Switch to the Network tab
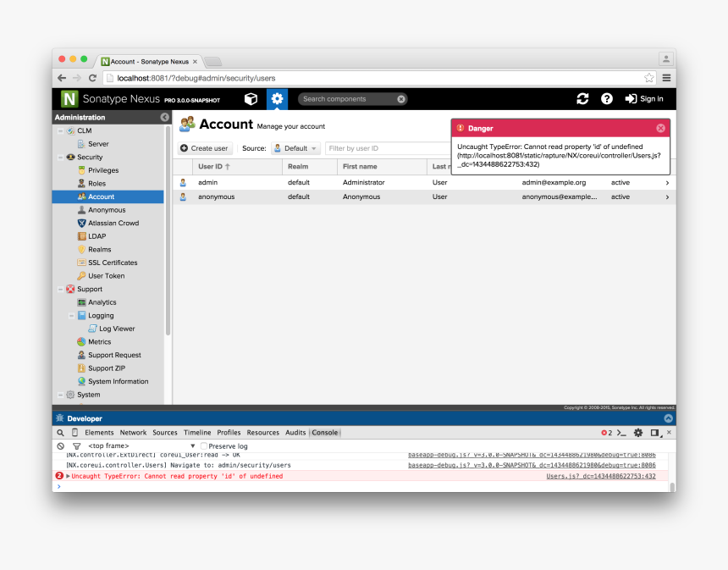Viewport: 728px width, 570px height. [133, 433]
